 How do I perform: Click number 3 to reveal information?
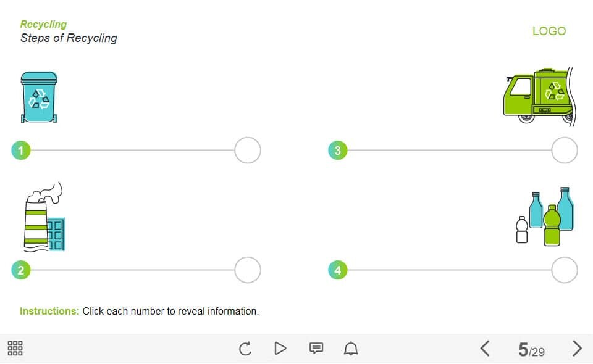click(338, 151)
